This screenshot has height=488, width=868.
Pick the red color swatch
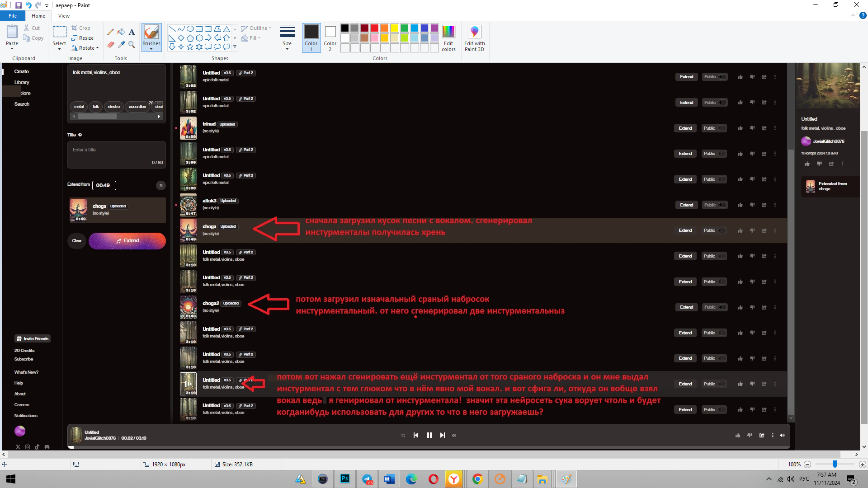tap(375, 28)
